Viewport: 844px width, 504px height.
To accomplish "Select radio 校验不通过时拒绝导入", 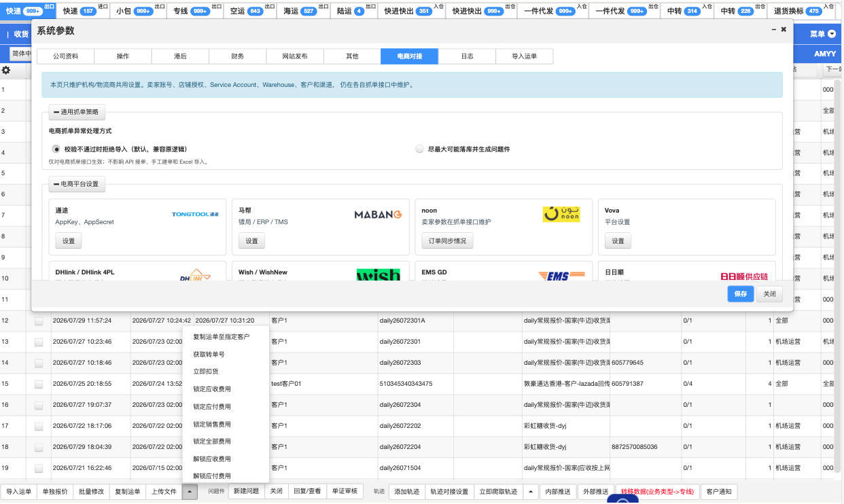I will click(57, 149).
